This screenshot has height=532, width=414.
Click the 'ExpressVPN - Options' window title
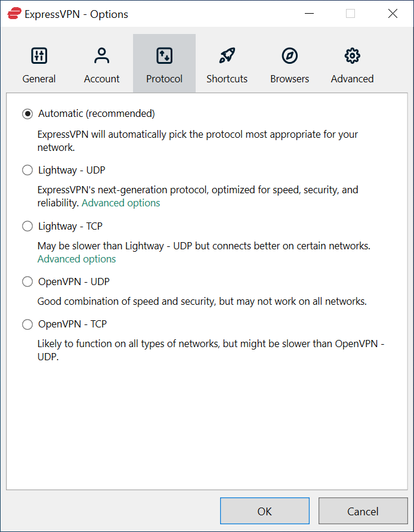point(76,14)
